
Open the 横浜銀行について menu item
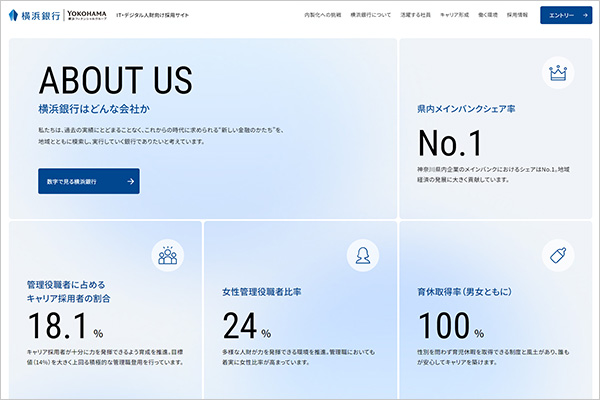tap(371, 15)
